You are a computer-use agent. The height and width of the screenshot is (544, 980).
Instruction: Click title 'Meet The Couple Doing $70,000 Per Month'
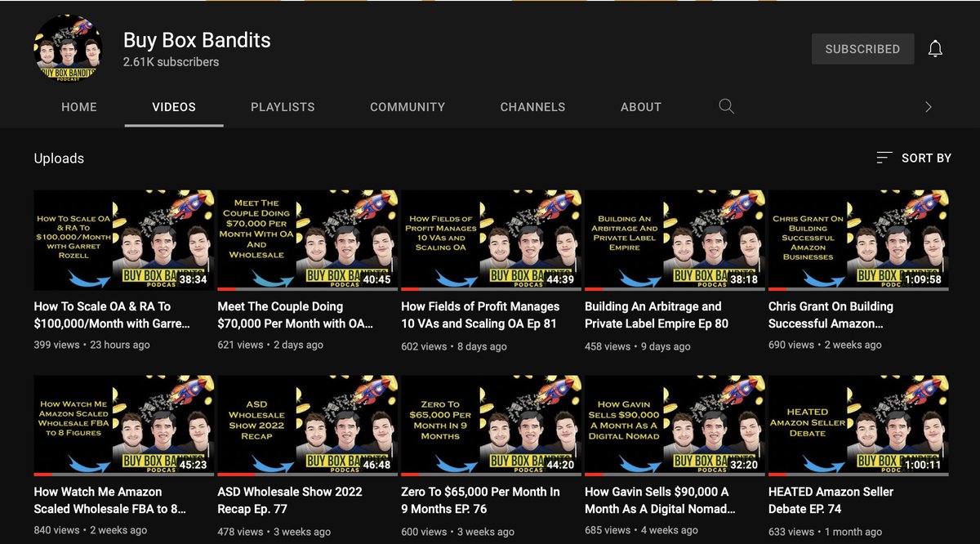(x=296, y=315)
